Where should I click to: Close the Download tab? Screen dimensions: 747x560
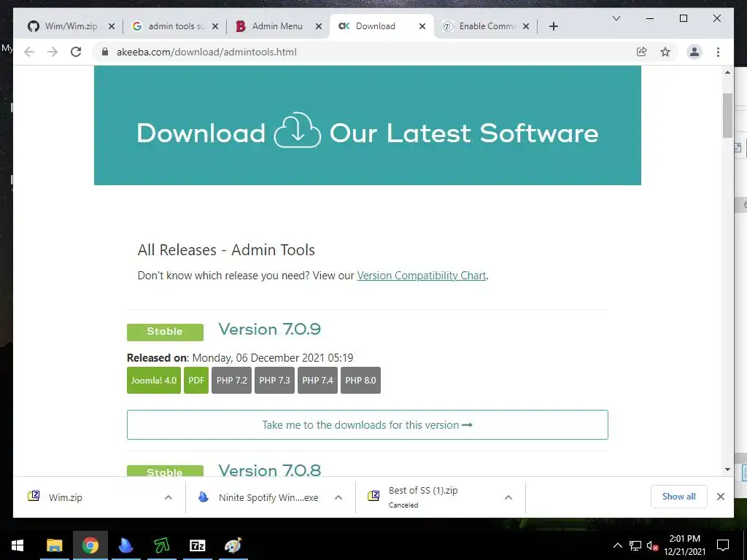click(x=422, y=26)
